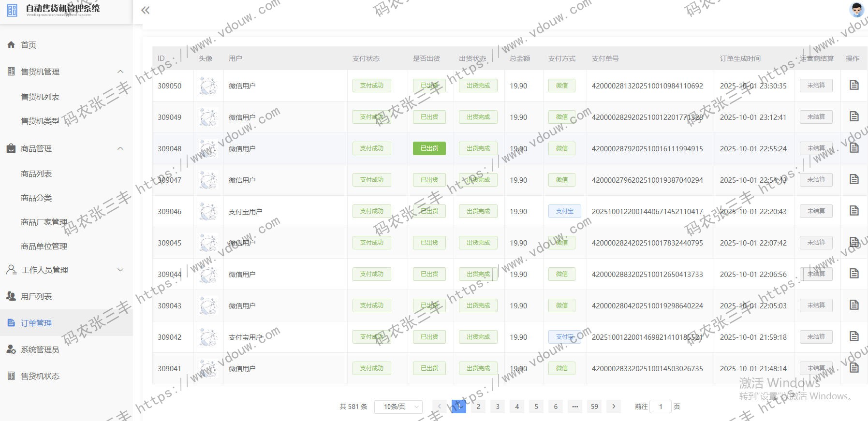Click the highlighted 已出货 tag of order 309048
Screen dimensions: 868x421
tap(429, 148)
